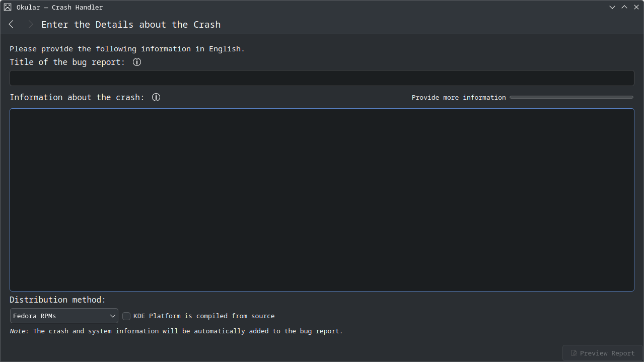644x362 pixels.
Task: Click inside the crash information text area
Action: [322, 200]
